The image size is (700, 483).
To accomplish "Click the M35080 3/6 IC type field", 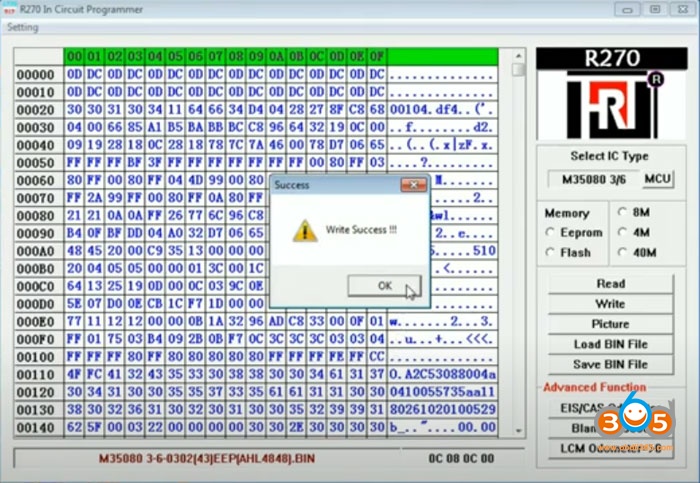I will coord(594,179).
